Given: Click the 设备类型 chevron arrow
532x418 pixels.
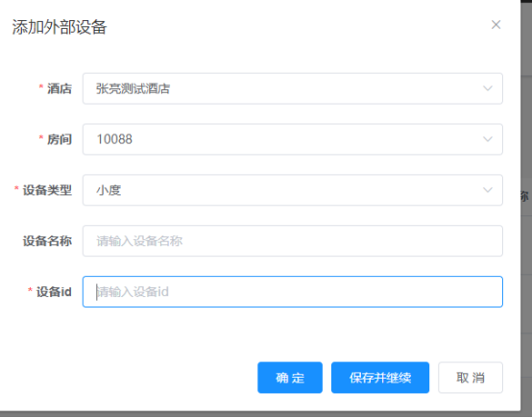Looking at the screenshot, I should point(488,190).
